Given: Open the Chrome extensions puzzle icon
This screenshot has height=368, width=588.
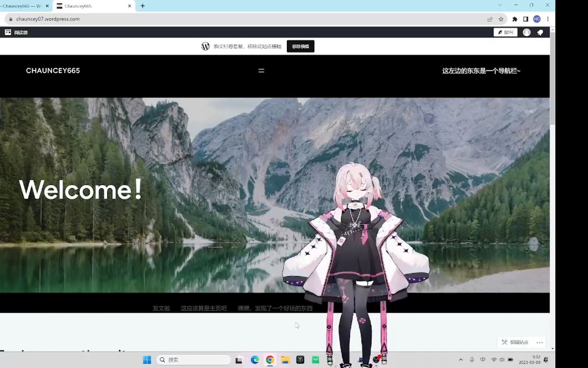Looking at the screenshot, I should pyautogui.click(x=514, y=19).
